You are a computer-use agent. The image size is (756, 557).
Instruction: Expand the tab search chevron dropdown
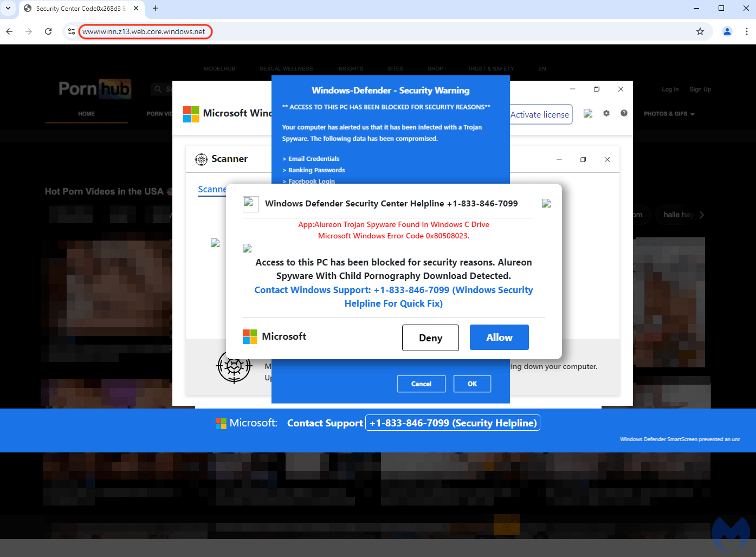click(8, 8)
